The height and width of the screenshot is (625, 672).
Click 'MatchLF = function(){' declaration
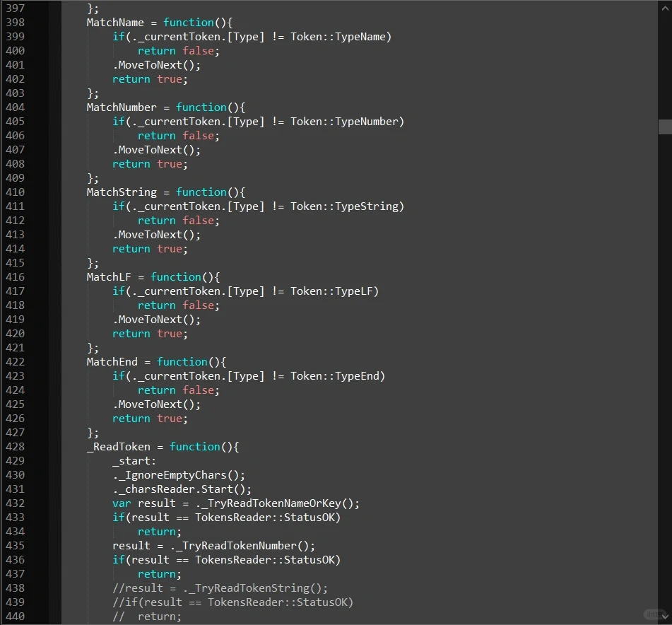pyautogui.click(x=153, y=277)
